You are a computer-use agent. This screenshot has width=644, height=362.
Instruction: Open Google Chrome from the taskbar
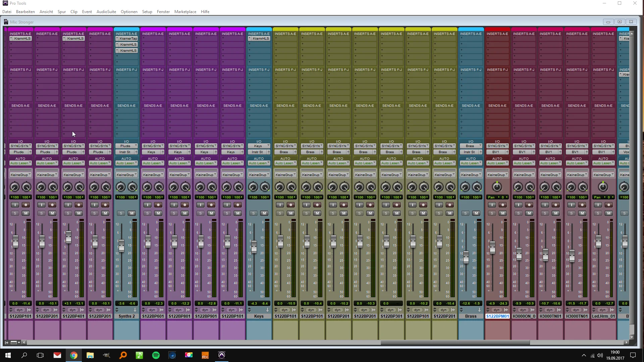74,355
